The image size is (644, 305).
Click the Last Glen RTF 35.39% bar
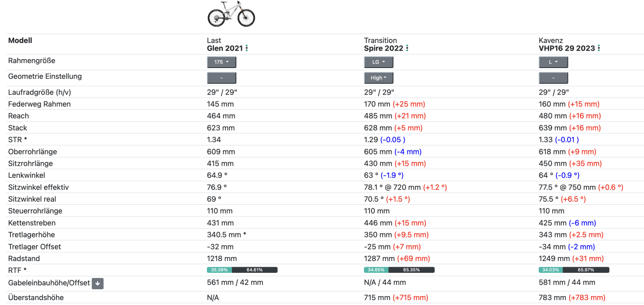tap(219, 270)
